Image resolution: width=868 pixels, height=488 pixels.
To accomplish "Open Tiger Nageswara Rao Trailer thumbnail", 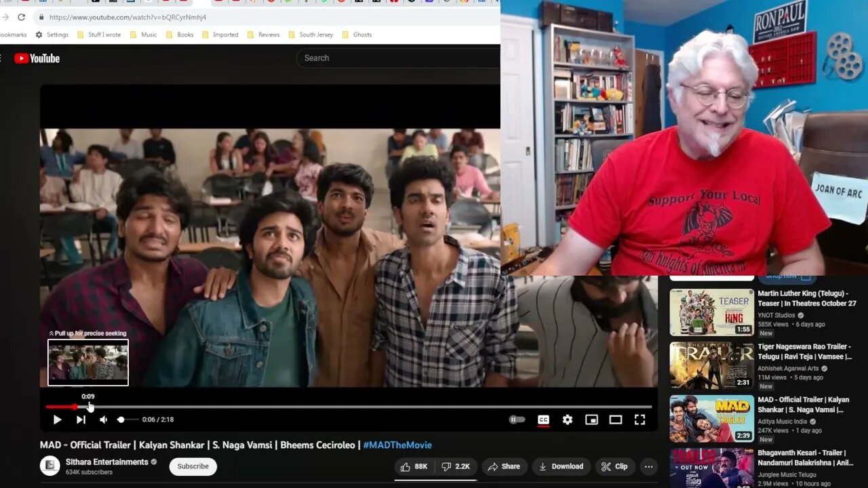I will [712, 365].
